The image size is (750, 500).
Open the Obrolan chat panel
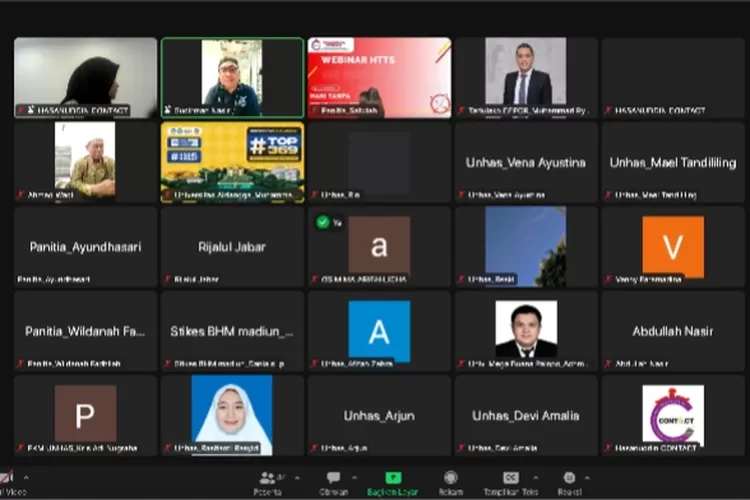333,479
